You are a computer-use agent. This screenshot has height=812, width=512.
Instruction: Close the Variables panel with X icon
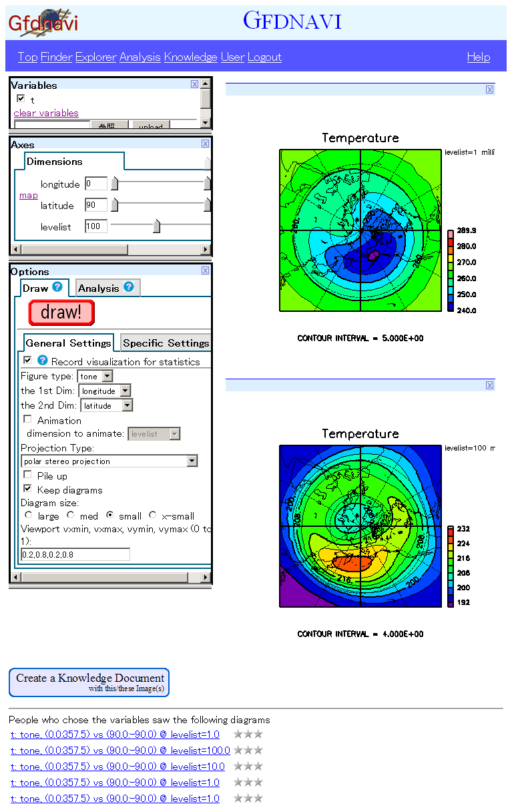coord(194,84)
